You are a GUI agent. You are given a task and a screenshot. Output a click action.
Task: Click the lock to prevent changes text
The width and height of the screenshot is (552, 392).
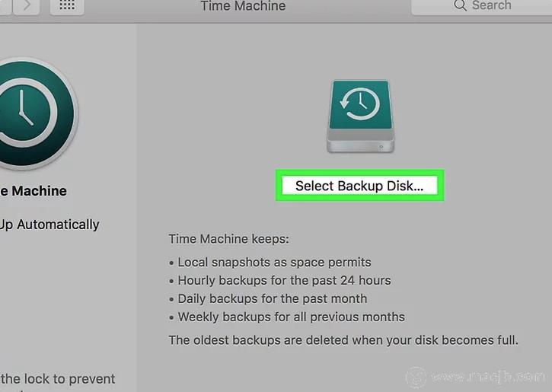[x=58, y=379]
